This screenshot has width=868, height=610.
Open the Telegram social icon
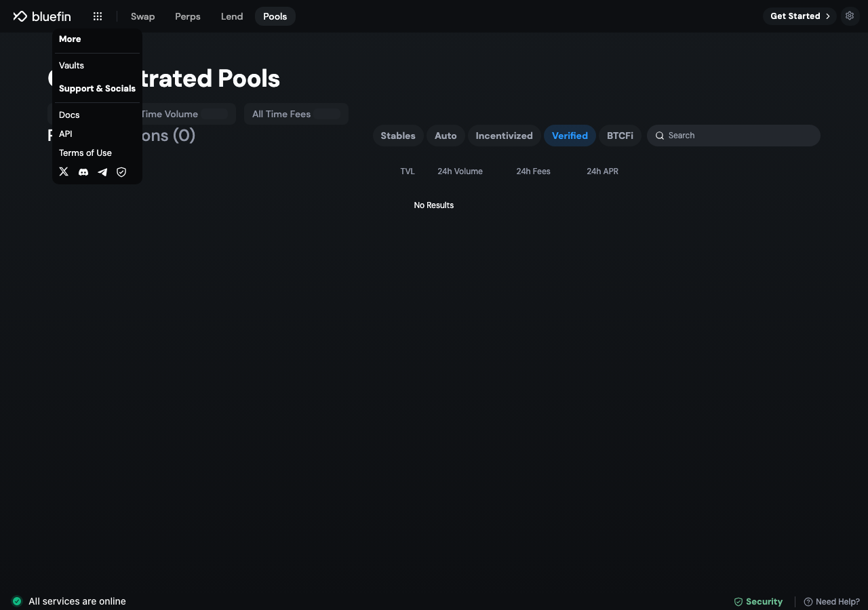[x=102, y=172]
